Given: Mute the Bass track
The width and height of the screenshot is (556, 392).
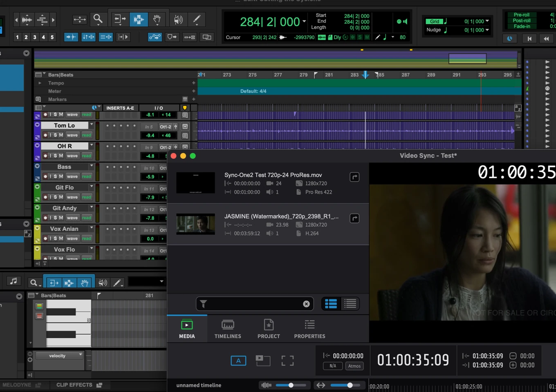Looking at the screenshot, I should point(61,176).
